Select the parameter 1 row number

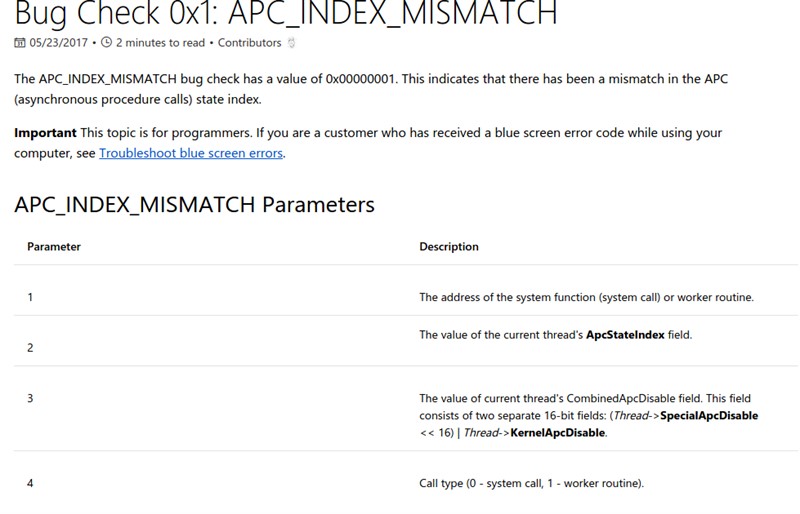click(30, 297)
